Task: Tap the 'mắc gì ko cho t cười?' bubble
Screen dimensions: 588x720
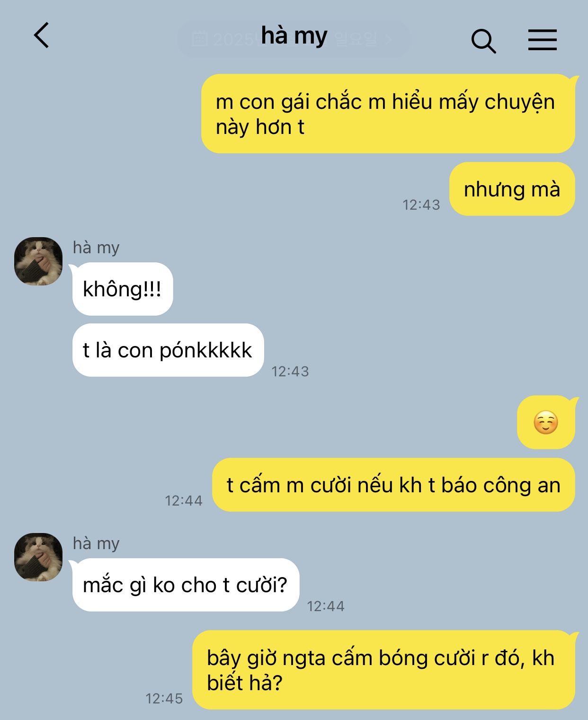Action: (x=186, y=585)
